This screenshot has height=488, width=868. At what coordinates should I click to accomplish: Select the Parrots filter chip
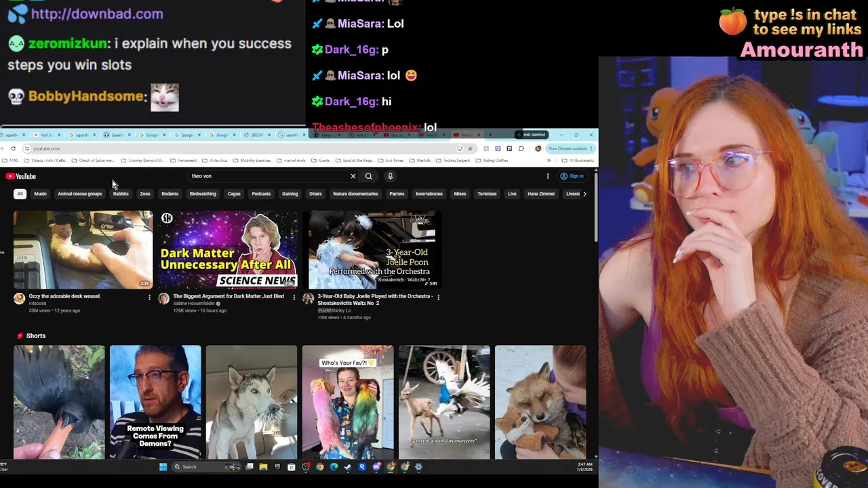(x=397, y=194)
